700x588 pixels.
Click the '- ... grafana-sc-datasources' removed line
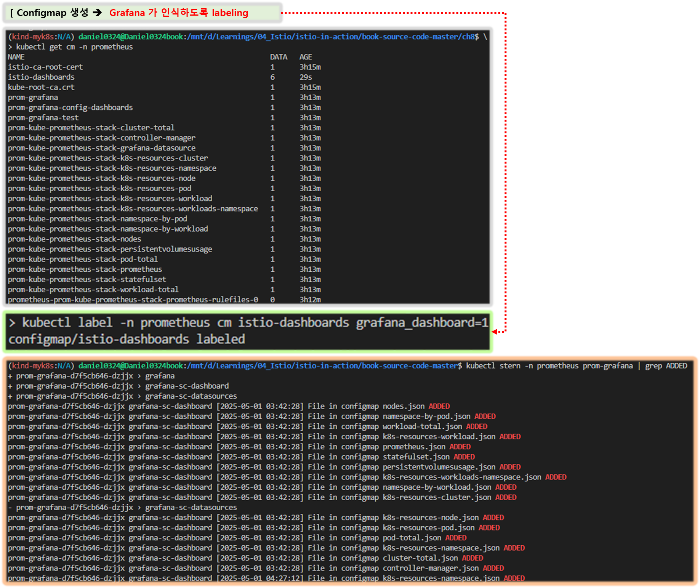tap(122, 508)
